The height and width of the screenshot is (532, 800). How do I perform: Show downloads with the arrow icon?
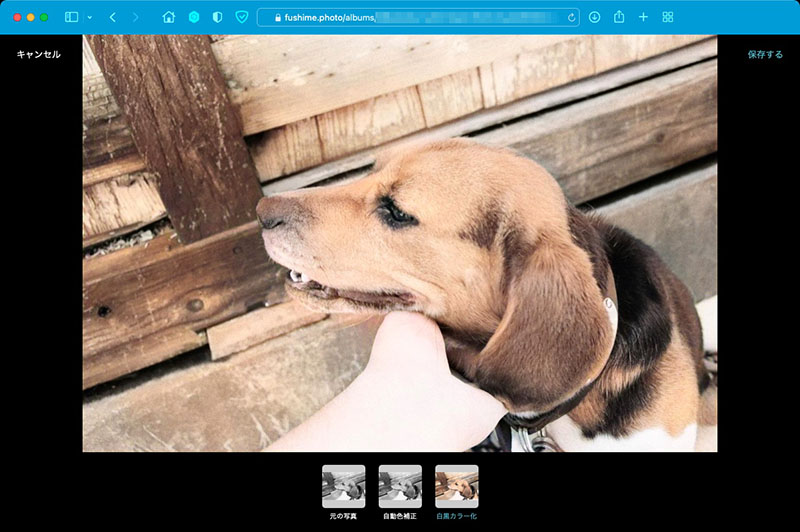pos(594,17)
